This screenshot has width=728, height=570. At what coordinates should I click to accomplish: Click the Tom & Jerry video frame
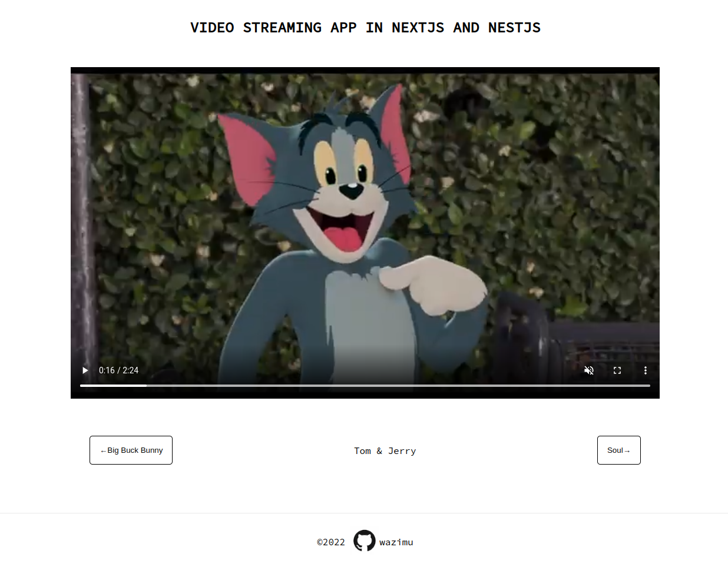pos(365,230)
